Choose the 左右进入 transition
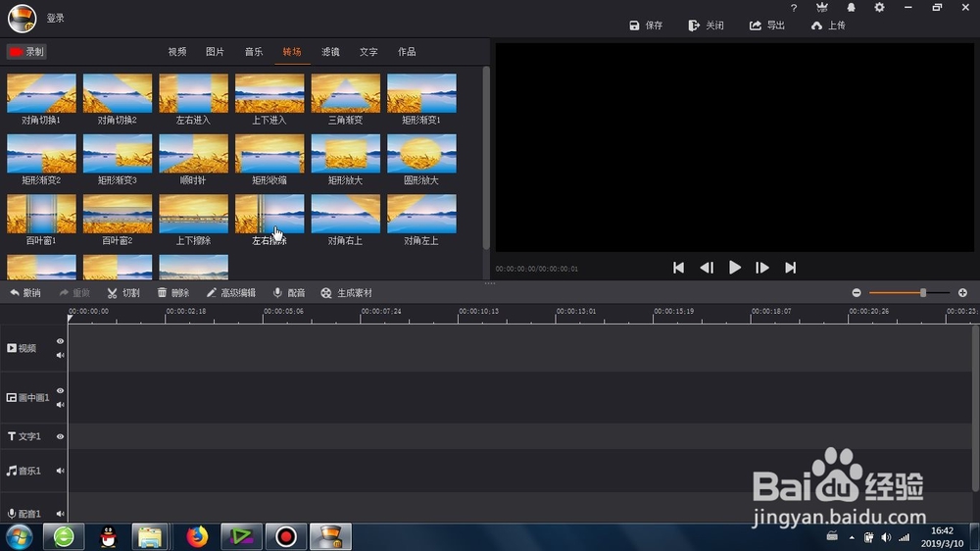Viewport: 980px width, 551px height. pyautogui.click(x=194, y=94)
